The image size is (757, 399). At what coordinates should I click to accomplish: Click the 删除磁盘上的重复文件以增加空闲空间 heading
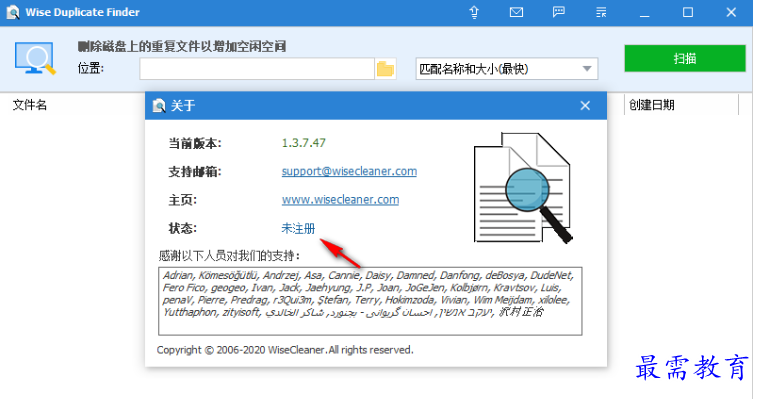pos(182,46)
